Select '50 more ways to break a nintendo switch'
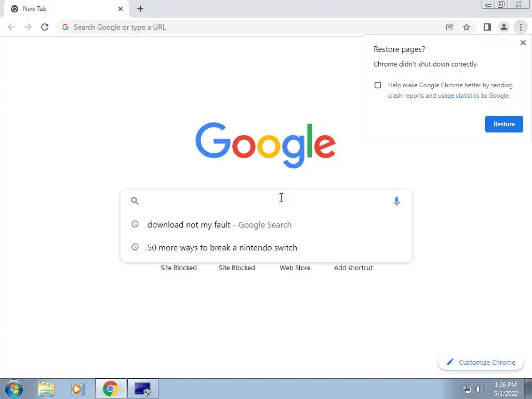The height and width of the screenshot is (399, 532). tap(267, 247)
